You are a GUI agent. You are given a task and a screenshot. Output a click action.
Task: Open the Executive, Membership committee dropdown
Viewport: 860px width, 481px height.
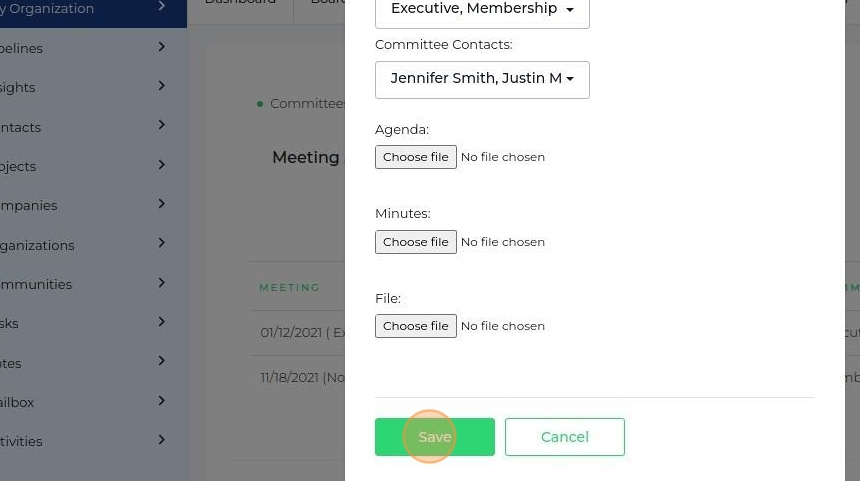click(x=482, y=10)
